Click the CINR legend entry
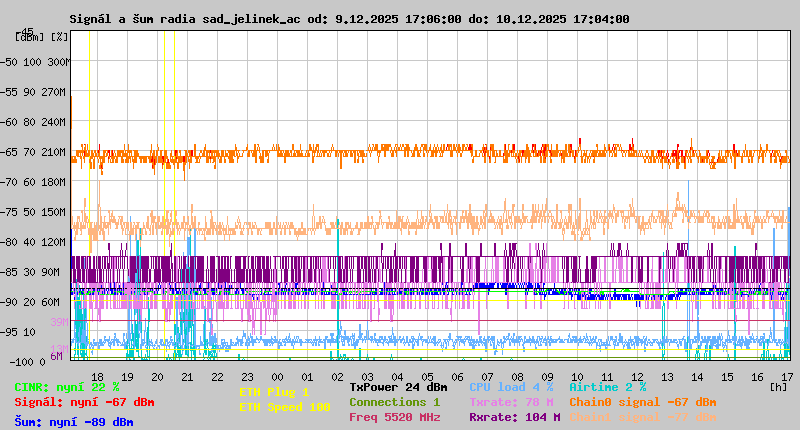The width and height of the screenshot is (800, 430). point(67,387)
